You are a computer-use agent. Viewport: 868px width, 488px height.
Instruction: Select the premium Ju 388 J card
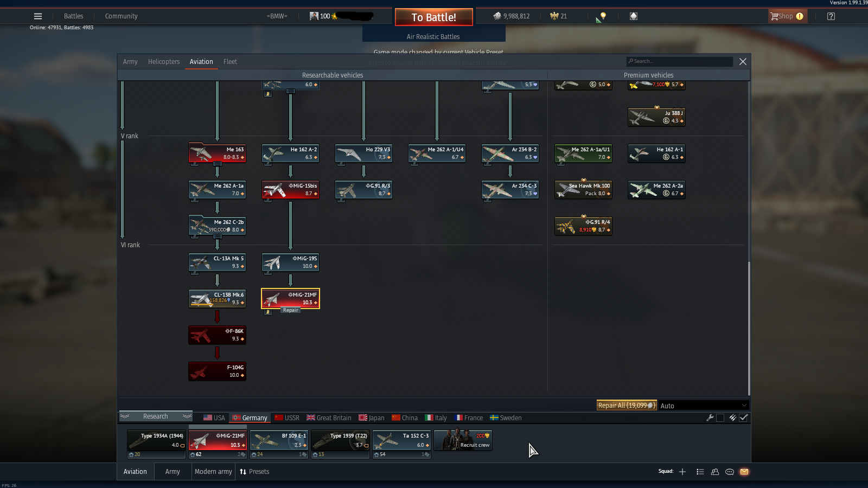coord(656,117)
